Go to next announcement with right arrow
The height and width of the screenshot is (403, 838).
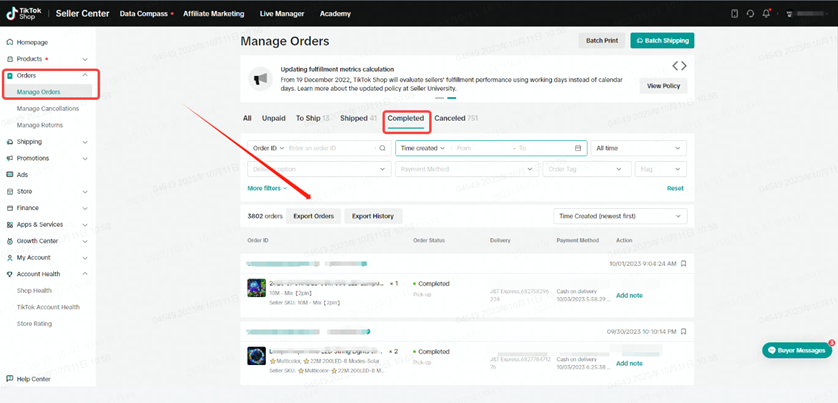point(684,66)
